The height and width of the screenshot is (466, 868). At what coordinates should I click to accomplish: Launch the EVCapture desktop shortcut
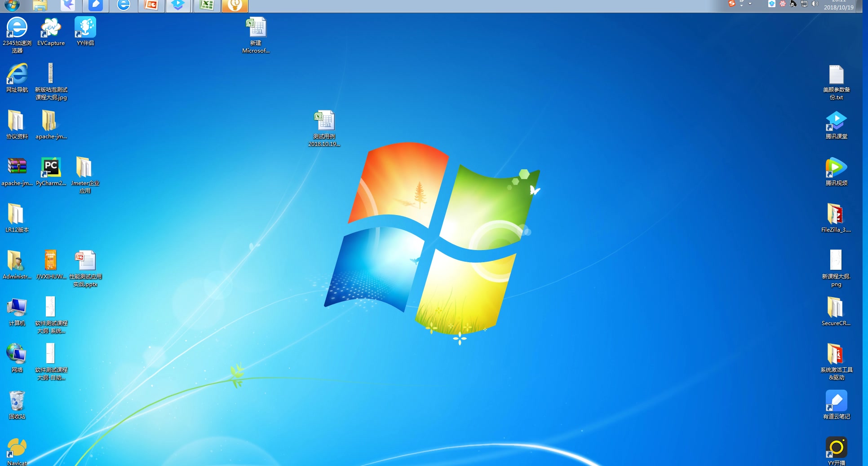(x=51, y=31)
